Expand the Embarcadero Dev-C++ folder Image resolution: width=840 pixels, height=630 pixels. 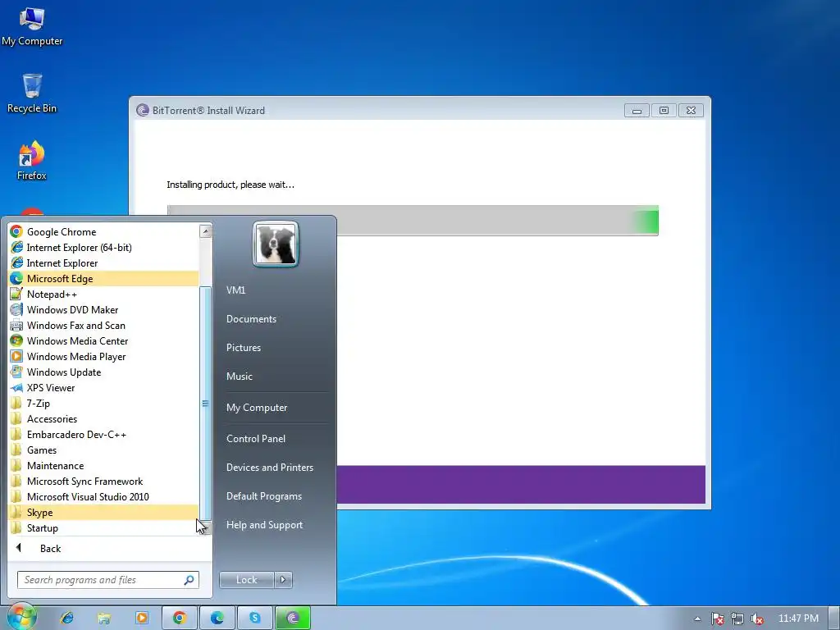click(x=103, y=435)
